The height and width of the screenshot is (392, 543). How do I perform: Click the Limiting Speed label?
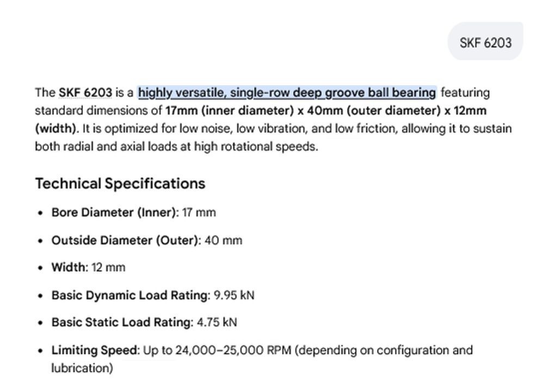(94, 350)
